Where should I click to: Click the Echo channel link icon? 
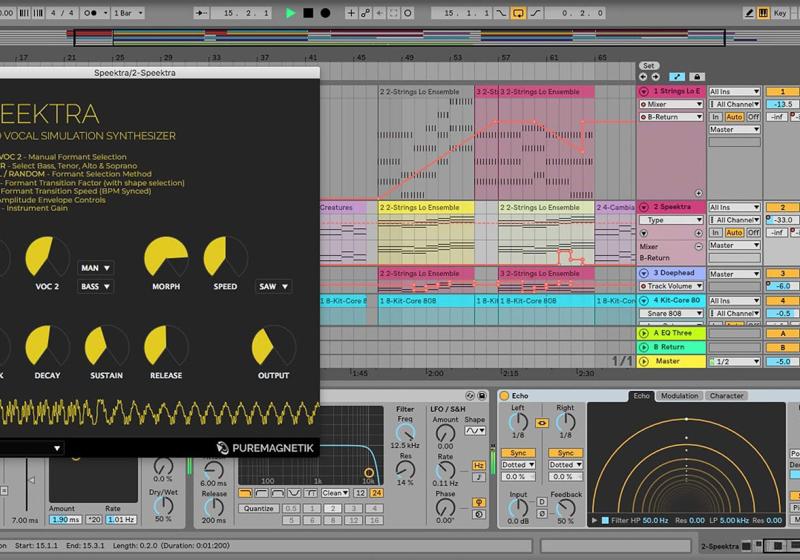click(542, 423)
